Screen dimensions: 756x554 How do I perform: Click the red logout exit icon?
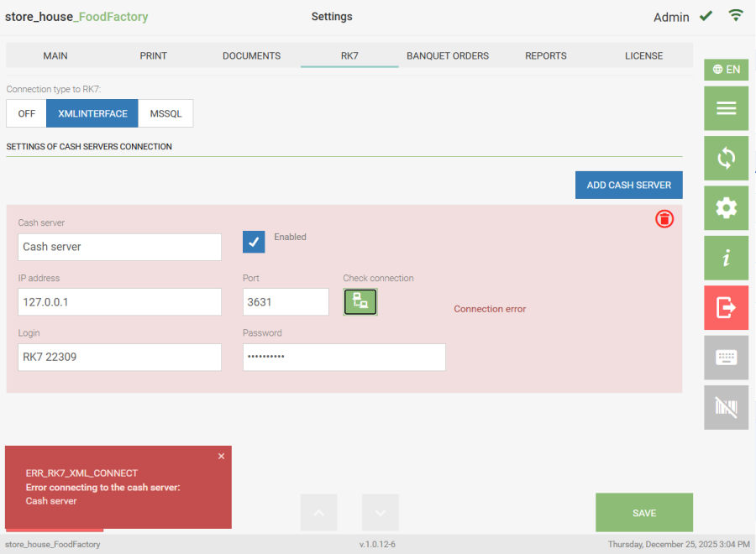point(726,308)
